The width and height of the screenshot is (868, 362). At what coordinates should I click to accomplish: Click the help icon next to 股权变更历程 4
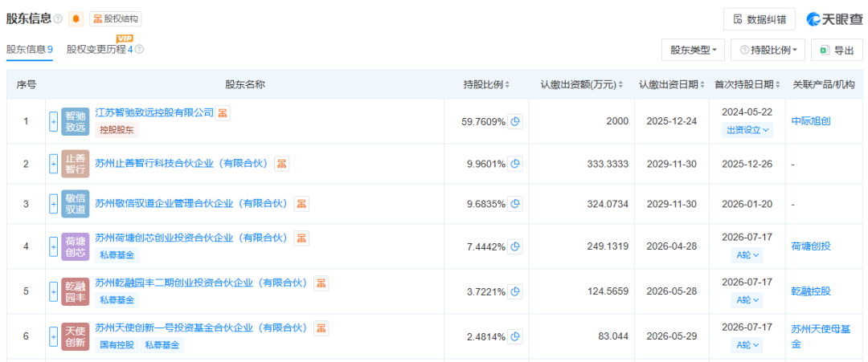coord(140,50)
